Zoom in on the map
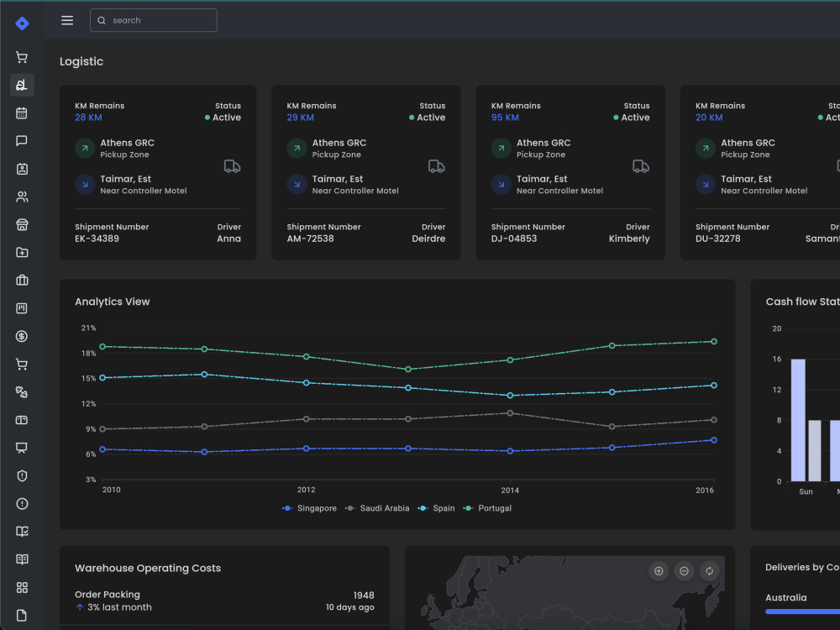 [x=659, y=571]
